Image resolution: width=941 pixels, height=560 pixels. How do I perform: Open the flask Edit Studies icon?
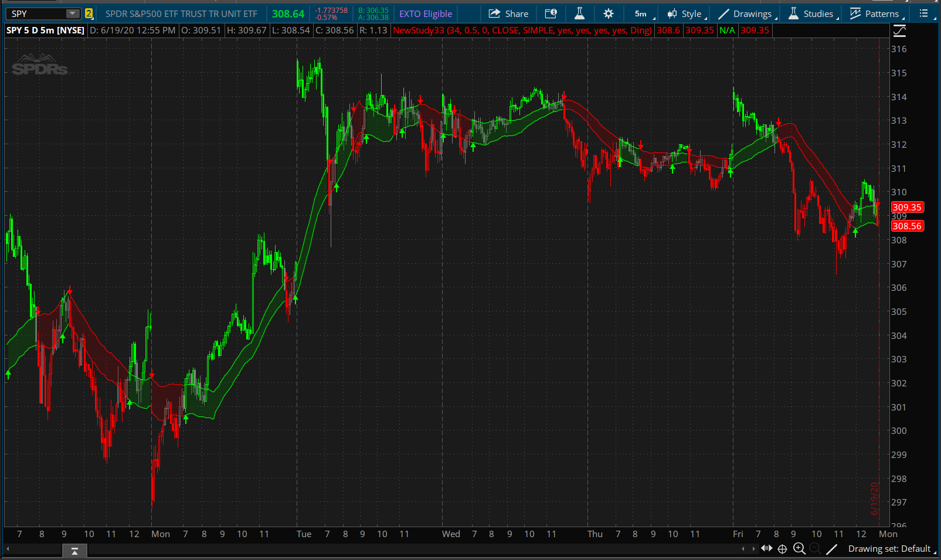click(579, 13)
